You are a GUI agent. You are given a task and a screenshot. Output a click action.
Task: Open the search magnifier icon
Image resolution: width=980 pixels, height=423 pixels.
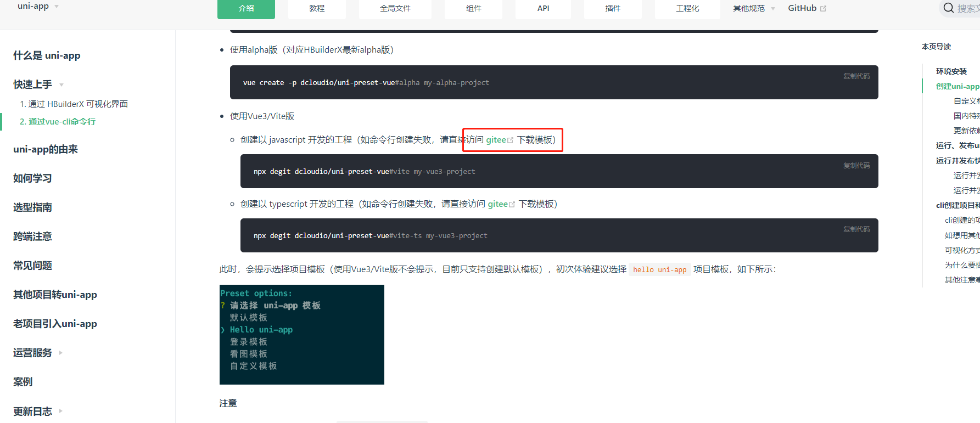[x=949, y=8]
